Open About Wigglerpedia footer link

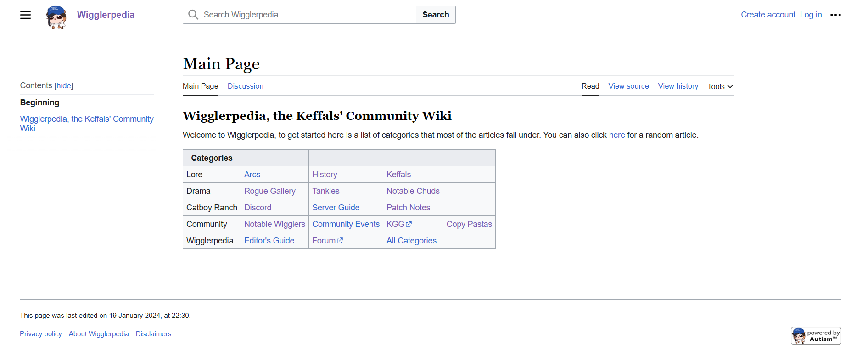coord(99,334)
